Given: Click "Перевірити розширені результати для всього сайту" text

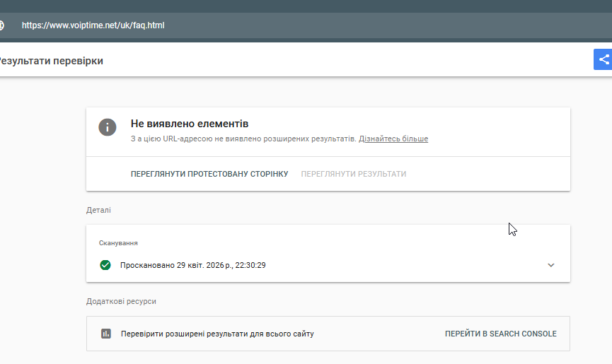Looking at the screenshot, I should (x=217, y=334).
